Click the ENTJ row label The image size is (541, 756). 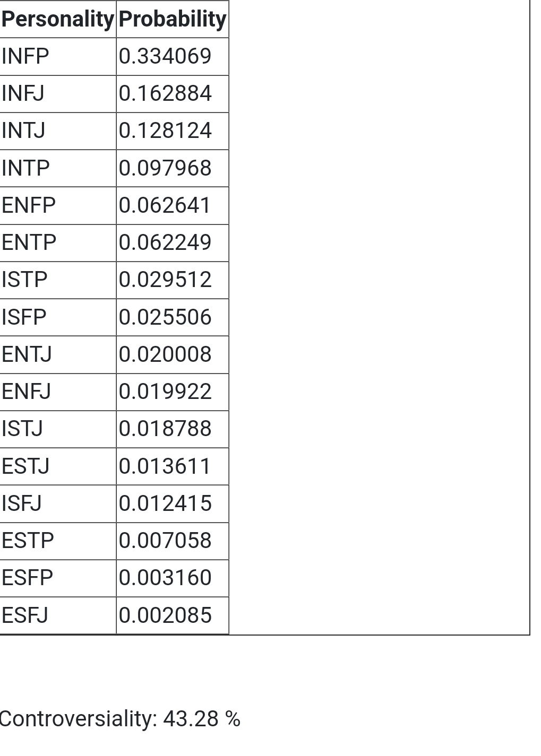pos(57,354)
